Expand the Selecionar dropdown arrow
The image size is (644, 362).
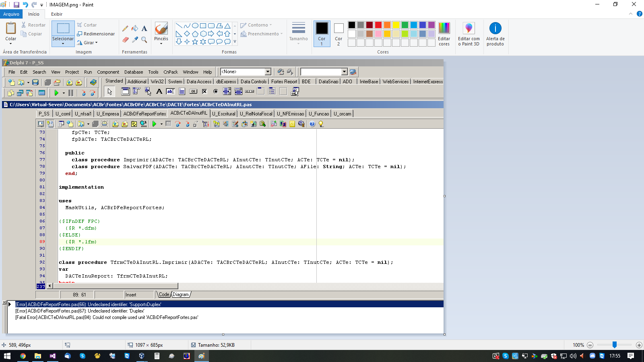pos(63,43)
